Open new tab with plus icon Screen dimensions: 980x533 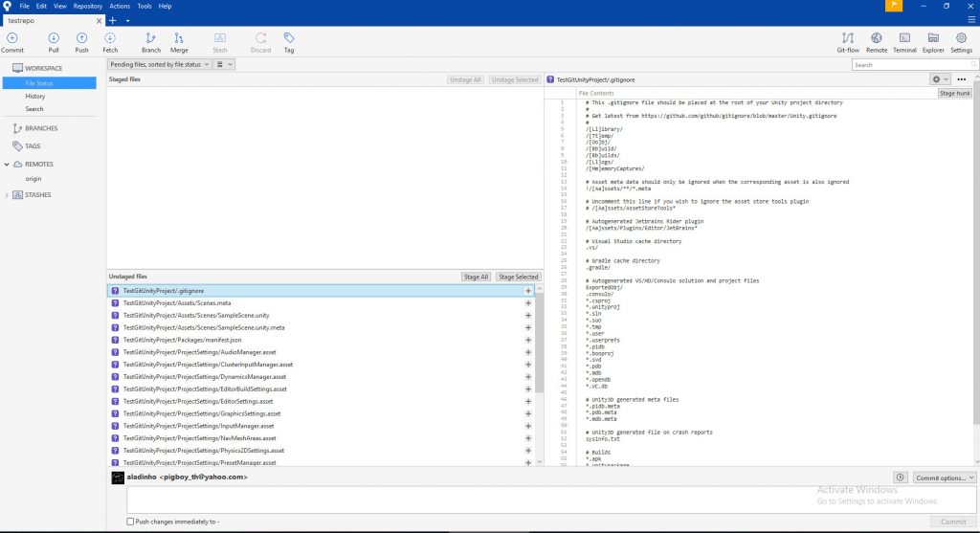point(113,21)
